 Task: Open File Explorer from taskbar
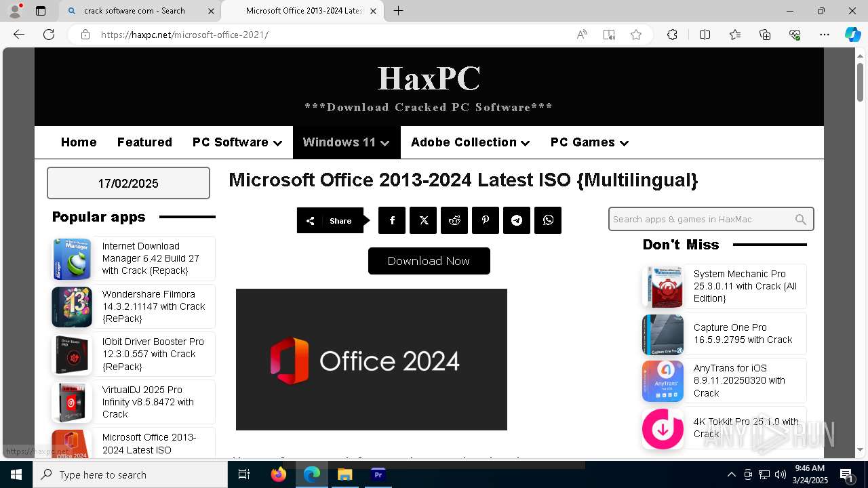click(344, 474)
